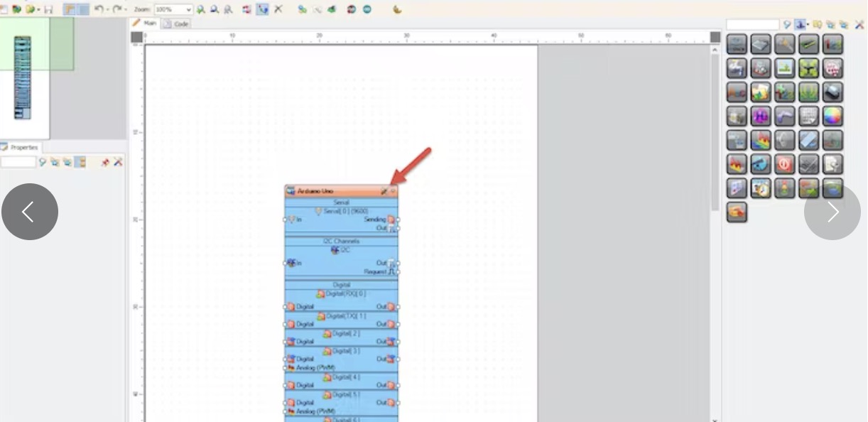Open the Zoom percentage dropdown
868x422 pixels.
[x=188, y=10]
